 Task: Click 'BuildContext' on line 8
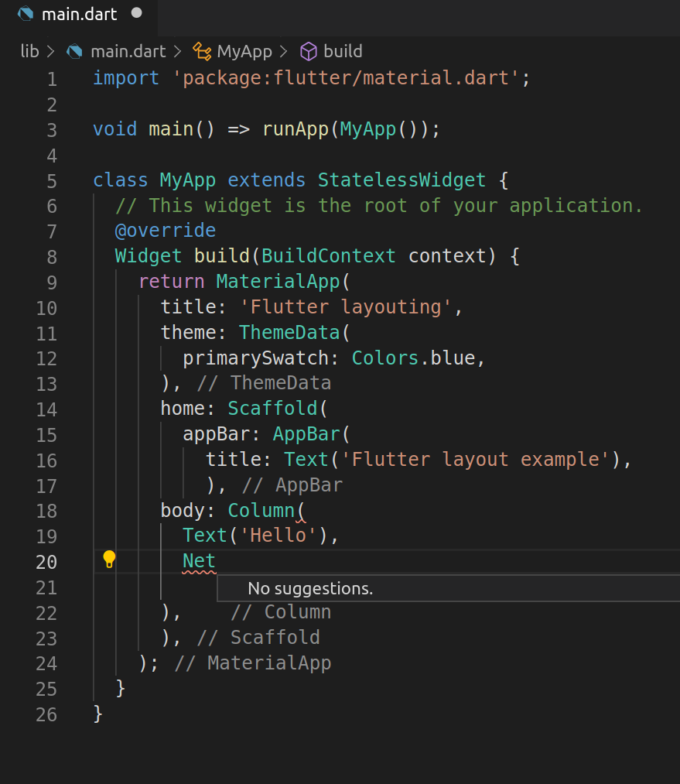point(328,256)
